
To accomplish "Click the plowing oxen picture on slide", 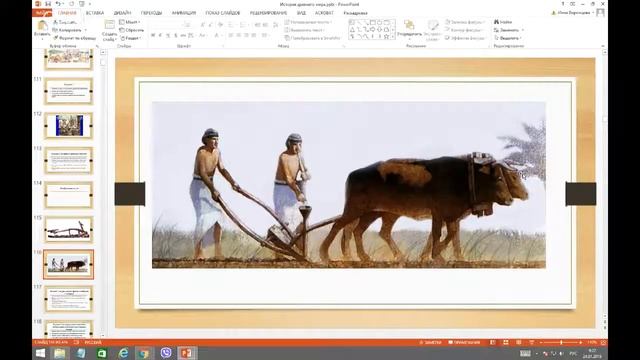I will (x=349, y=185).
